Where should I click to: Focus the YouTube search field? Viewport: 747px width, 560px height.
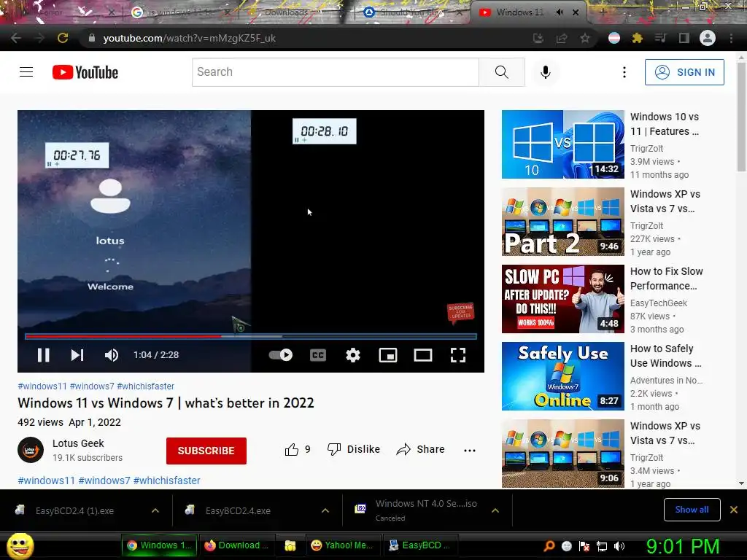(336, 72)
